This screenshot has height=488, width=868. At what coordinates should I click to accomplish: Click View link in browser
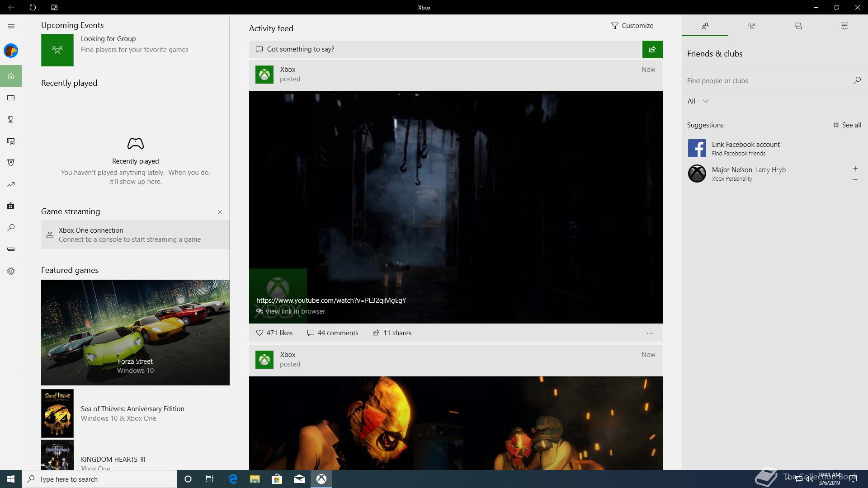[x=291, y=311]
